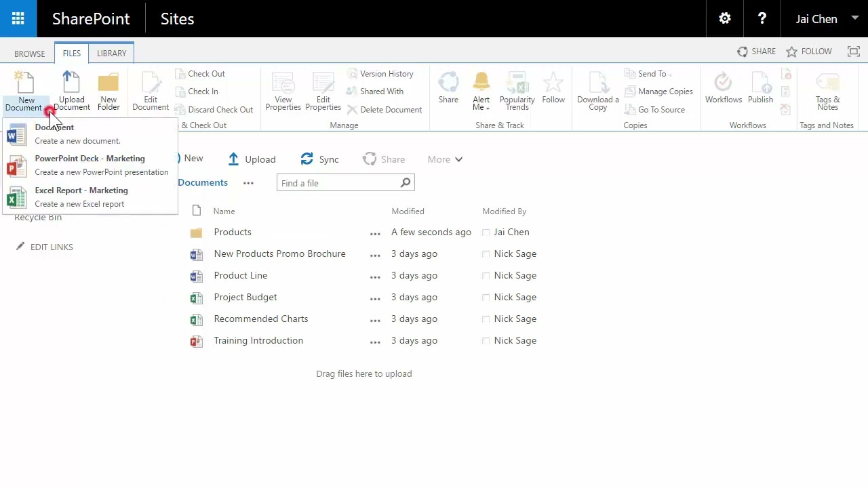Click the Publish ribbon icon
This screenshot has height=488, width=868.
click(760, 83)
